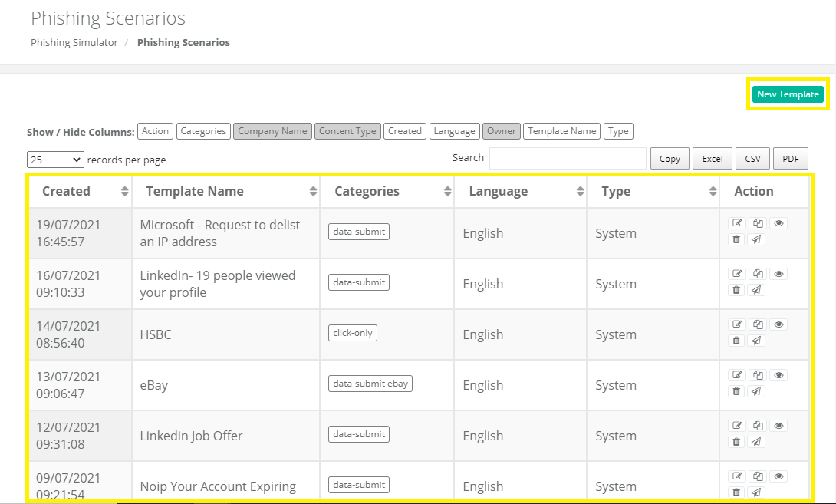Create a New Template

coord(788,94)
